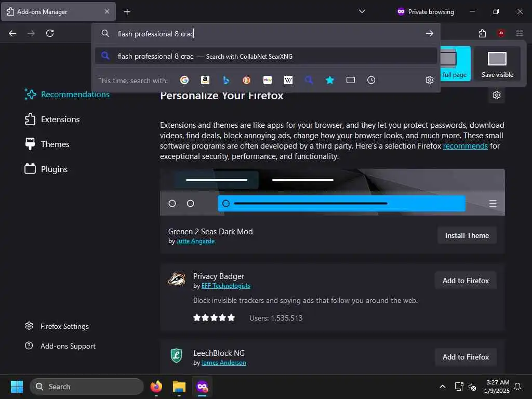Open add-ons tools gear menu
Screen dimensions: 532x399
(x=496, y=95)
